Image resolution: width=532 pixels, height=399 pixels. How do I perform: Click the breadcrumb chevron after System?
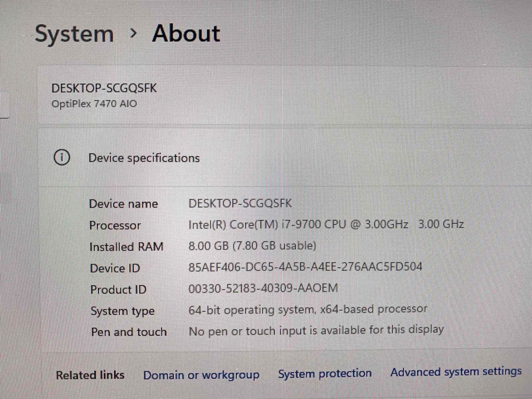[x=134, y=33]
